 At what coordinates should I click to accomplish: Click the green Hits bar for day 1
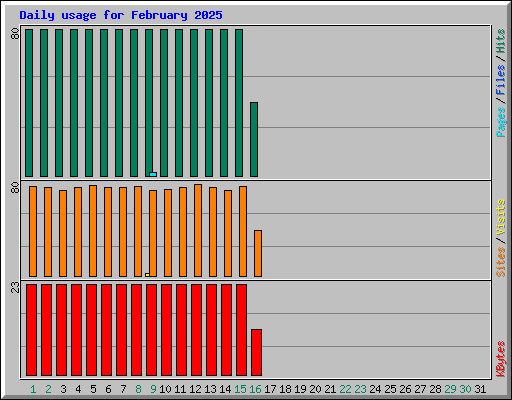click(x=29, y=103)
